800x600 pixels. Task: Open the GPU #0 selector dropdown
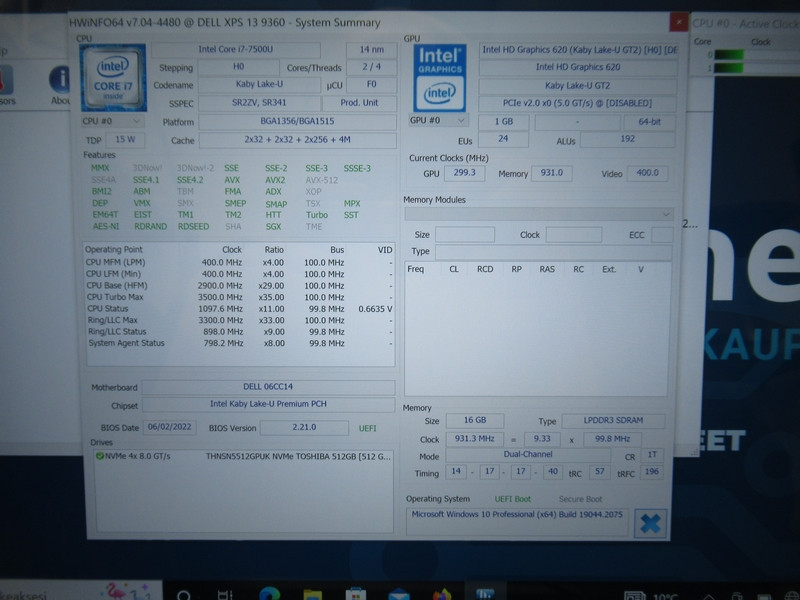coord(438,120)
